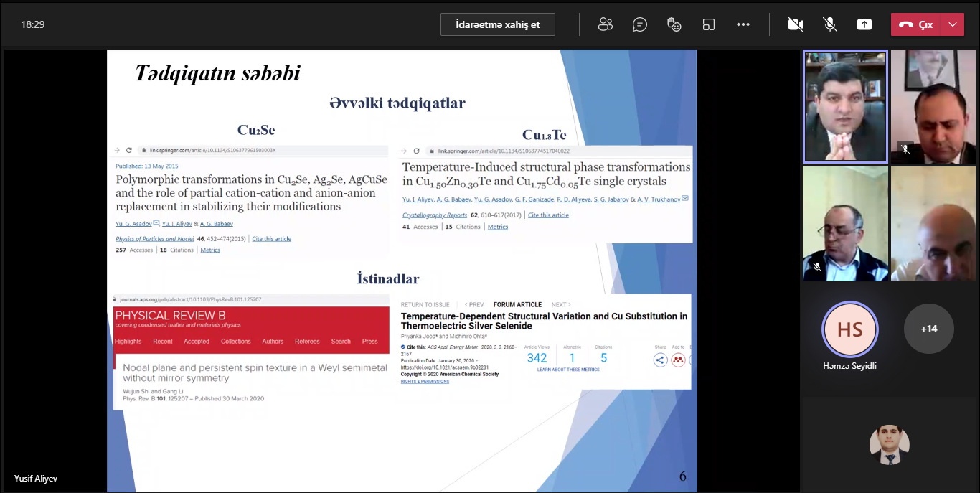This screenshot has height=493, width=980.
Task: Open Highlights in the Physical Review B menu
Action: [x=128, y=342]
